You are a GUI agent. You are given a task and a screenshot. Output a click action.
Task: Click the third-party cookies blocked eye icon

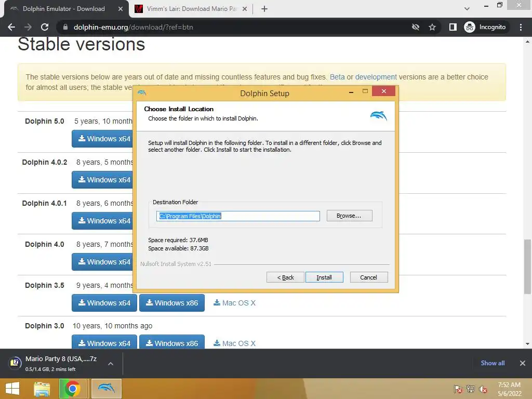point(415,27)
